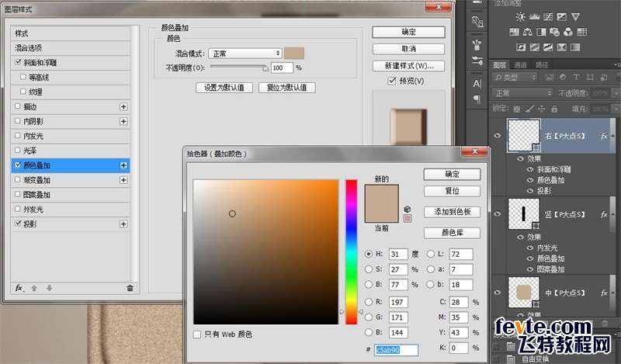Lock layer position (move arrows icon)
Viewport: 621px width, 364px height.
(x=541, y=109)
